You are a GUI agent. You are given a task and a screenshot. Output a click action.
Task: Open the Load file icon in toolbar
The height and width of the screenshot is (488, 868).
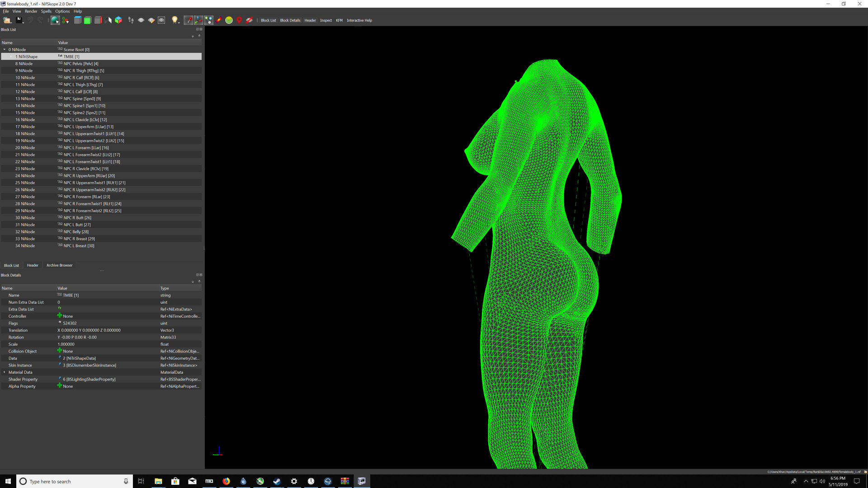point(7,20)
